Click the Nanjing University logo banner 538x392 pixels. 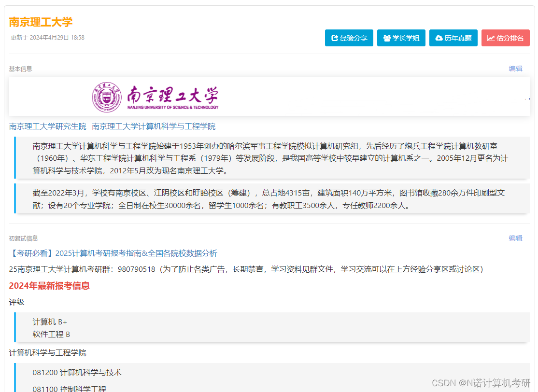pos(269,97)
